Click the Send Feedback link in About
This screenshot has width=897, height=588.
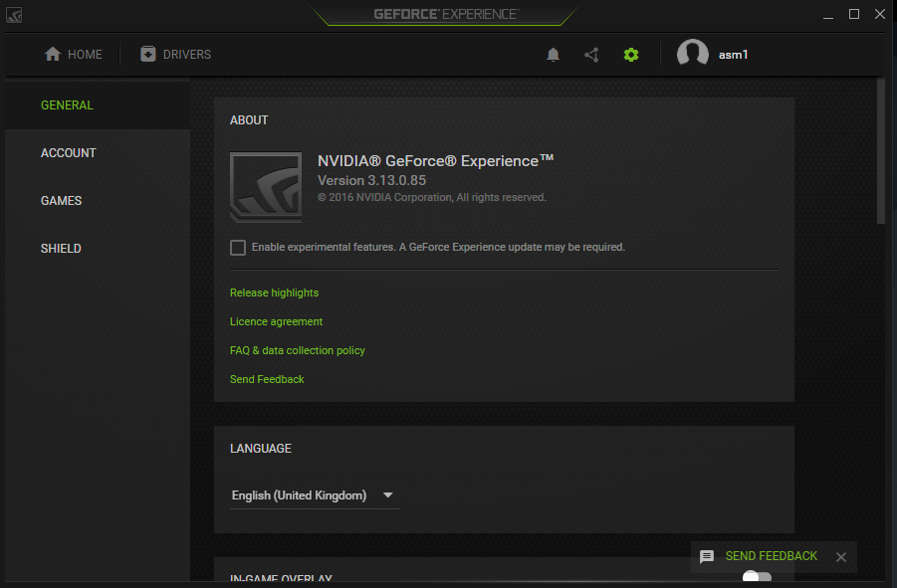[267, 379]
